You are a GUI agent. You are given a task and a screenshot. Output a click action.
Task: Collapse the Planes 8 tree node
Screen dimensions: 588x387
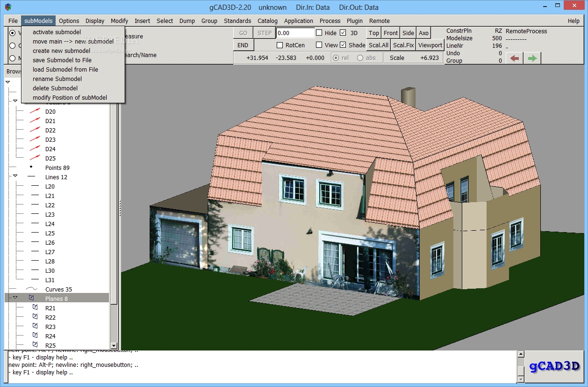coord(15,298)
